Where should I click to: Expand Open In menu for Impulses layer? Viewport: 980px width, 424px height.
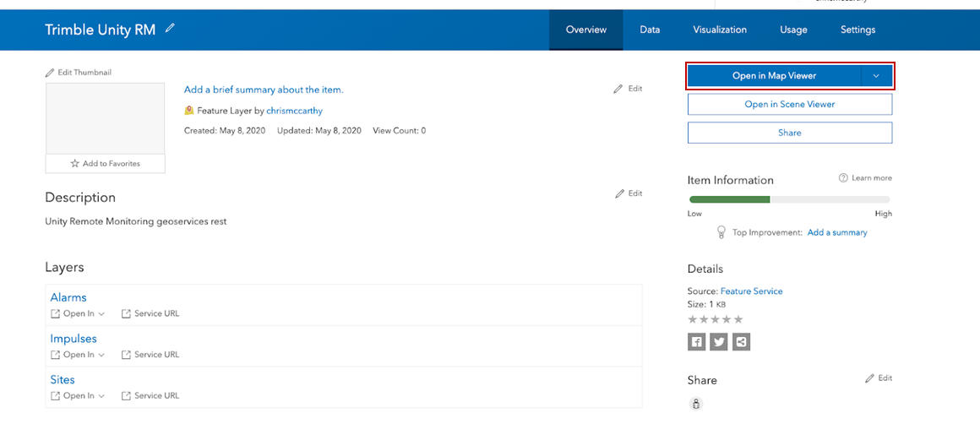(78, 355)
